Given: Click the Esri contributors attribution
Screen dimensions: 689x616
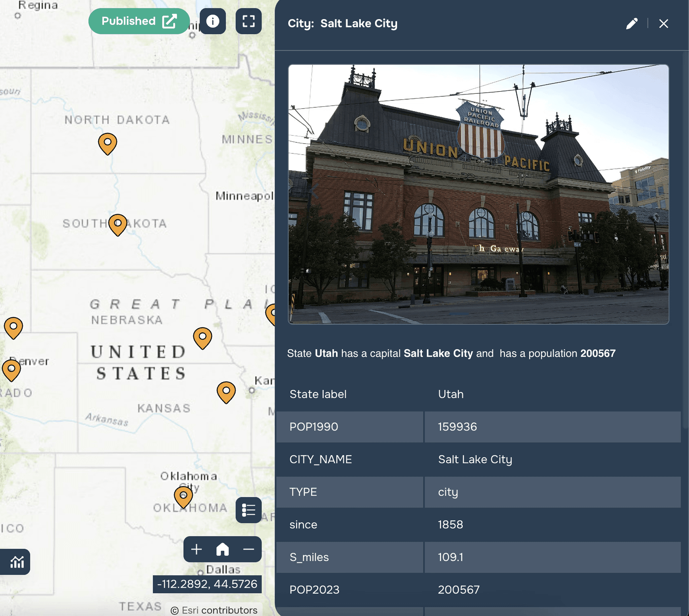Looking at the screenshot, I should pos(215,610).
